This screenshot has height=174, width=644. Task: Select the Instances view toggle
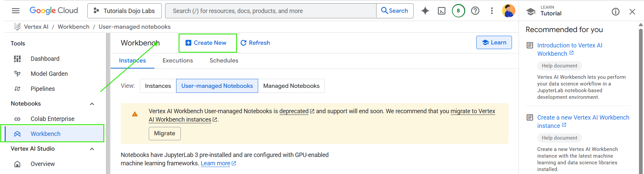tap(158, 86)
